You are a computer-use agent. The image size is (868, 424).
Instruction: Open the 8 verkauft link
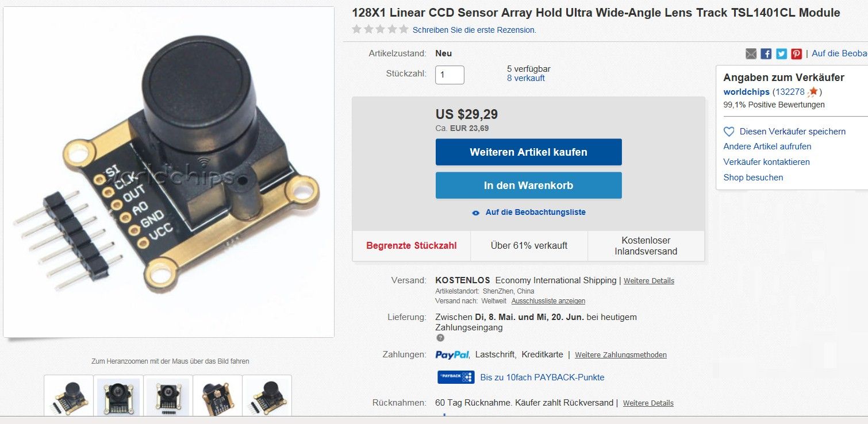tap(526, 78)
